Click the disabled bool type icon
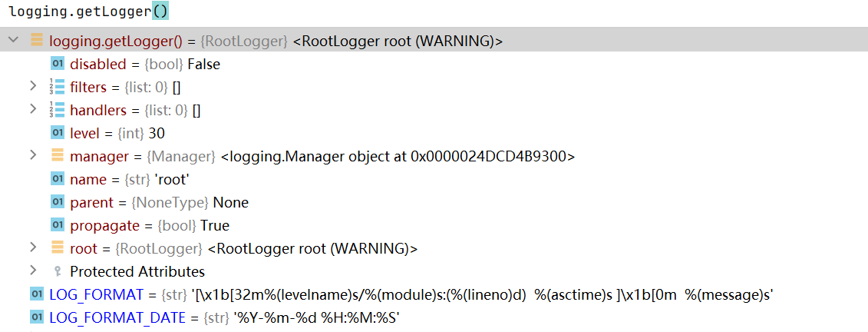Image resolution: width=868 pixels, height=332 pixels. [x=58, y=64]
